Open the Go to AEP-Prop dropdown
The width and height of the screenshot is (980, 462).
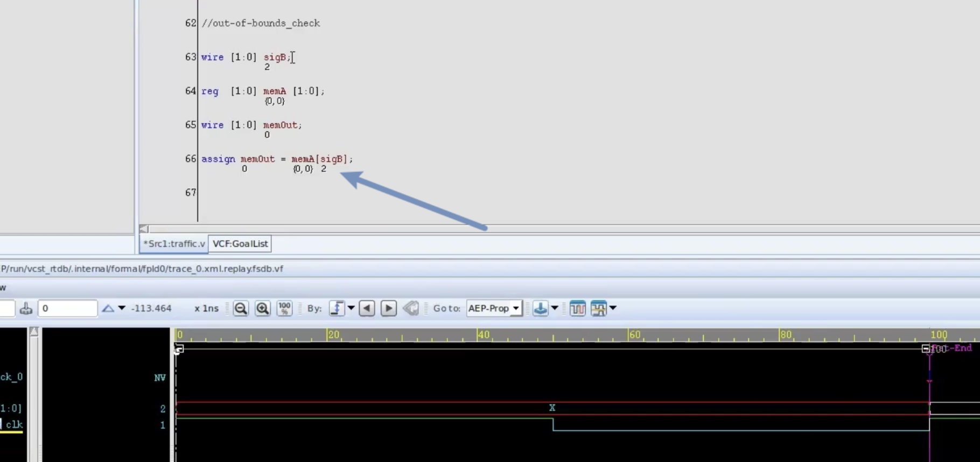click(x=494, y=309)
